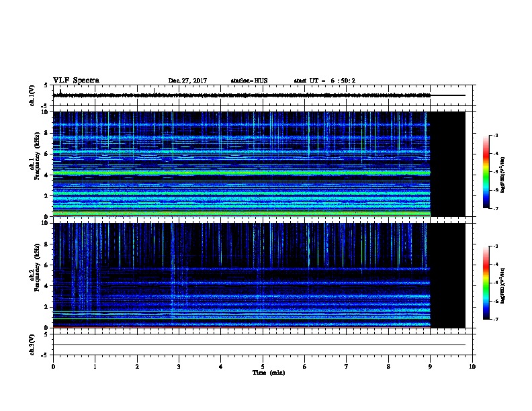This screenshot has width=532, height=411.
Task: Click the lower colorbar's log(PSD) label
Action: pyautogui.click(x=502, y=285)
